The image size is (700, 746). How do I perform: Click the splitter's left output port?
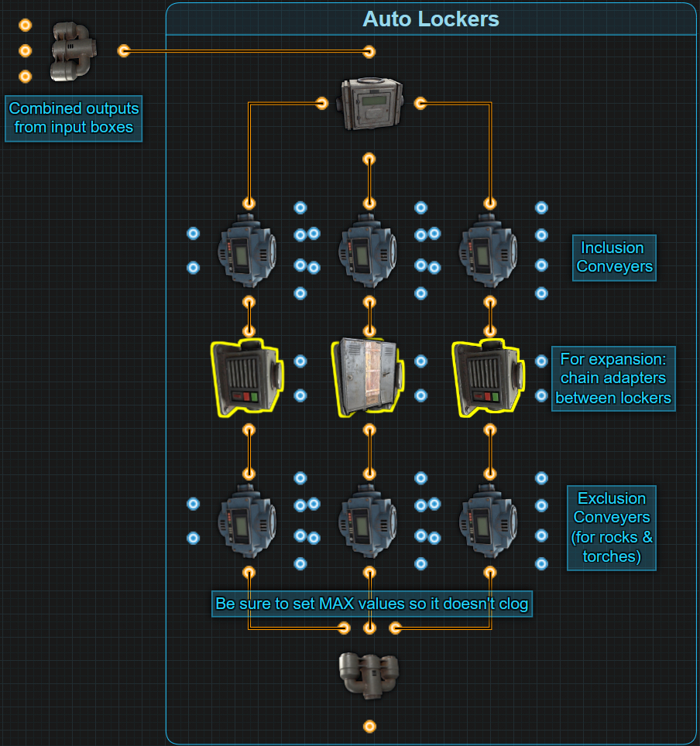(322, 103)
